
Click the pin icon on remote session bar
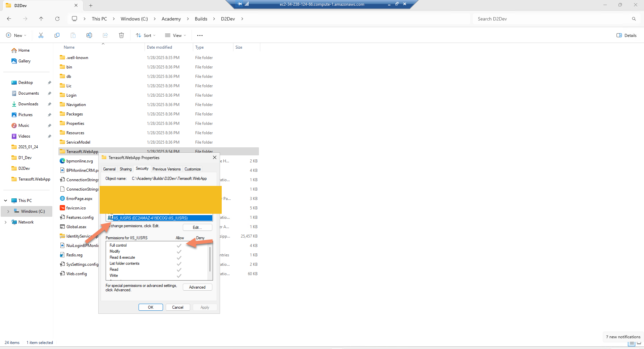tap(239, 4)
